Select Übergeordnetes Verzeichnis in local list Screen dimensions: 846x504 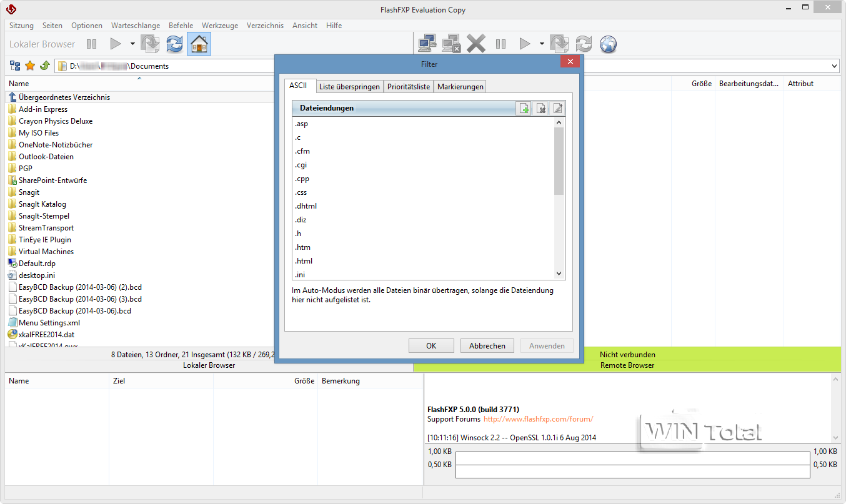tap(64, 97)
